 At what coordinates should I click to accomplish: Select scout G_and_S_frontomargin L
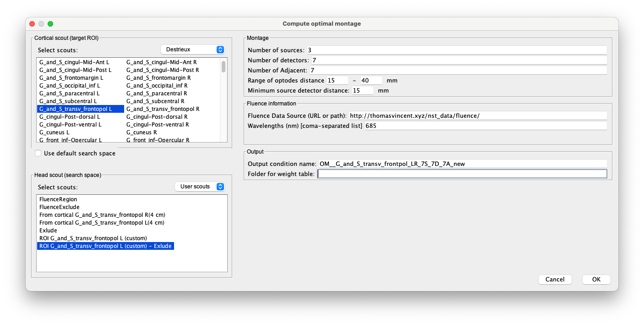pyautogui.click(x=71, y=78)
